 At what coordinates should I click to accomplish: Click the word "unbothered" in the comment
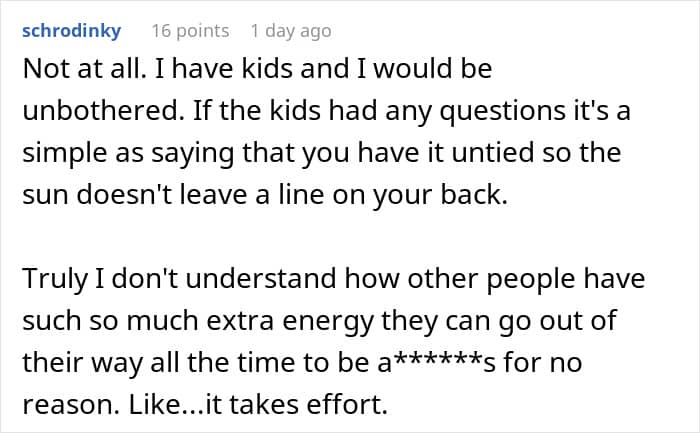100,110
